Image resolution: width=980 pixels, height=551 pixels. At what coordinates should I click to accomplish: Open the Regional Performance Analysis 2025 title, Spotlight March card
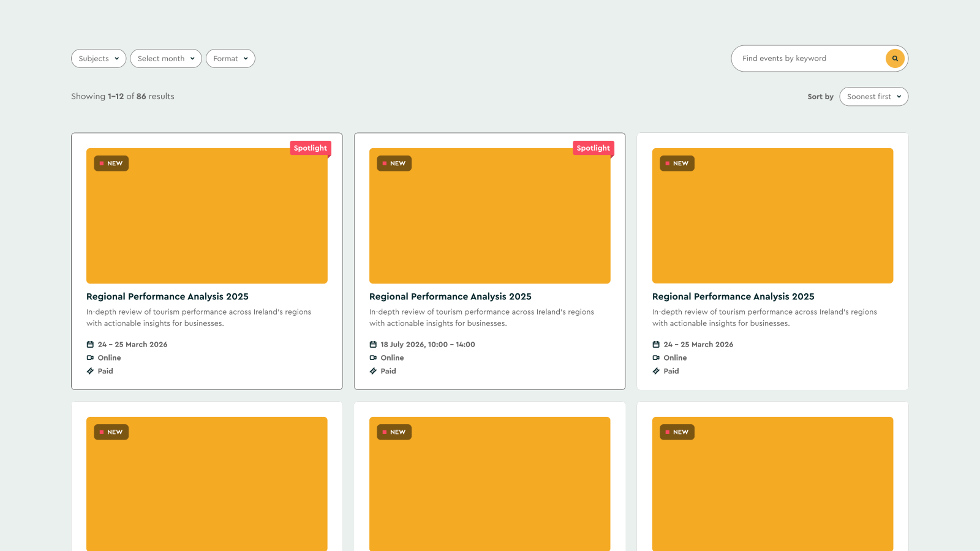[167, 297]
